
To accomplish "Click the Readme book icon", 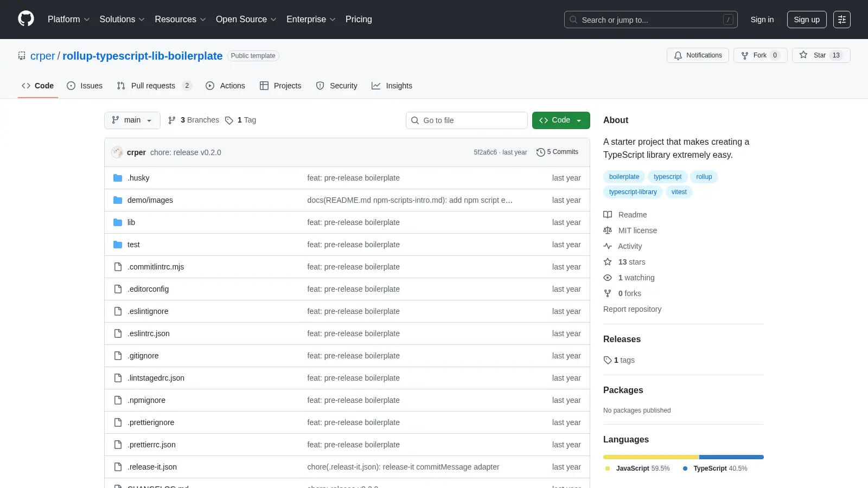I will [608, 215].
